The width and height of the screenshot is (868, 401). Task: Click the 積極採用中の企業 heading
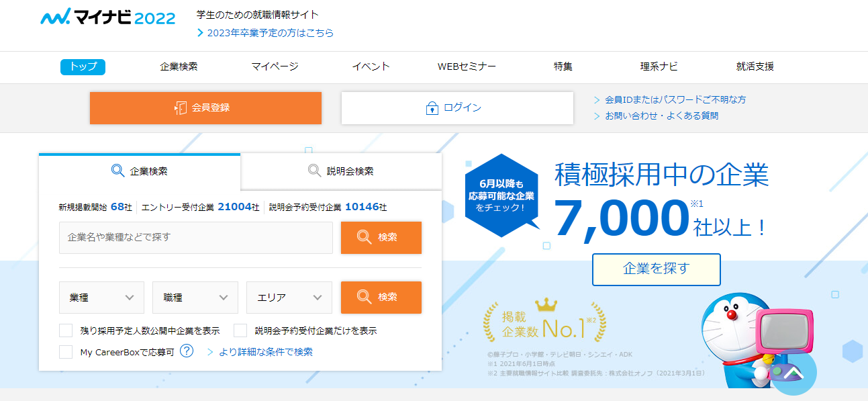click(662, 175)
